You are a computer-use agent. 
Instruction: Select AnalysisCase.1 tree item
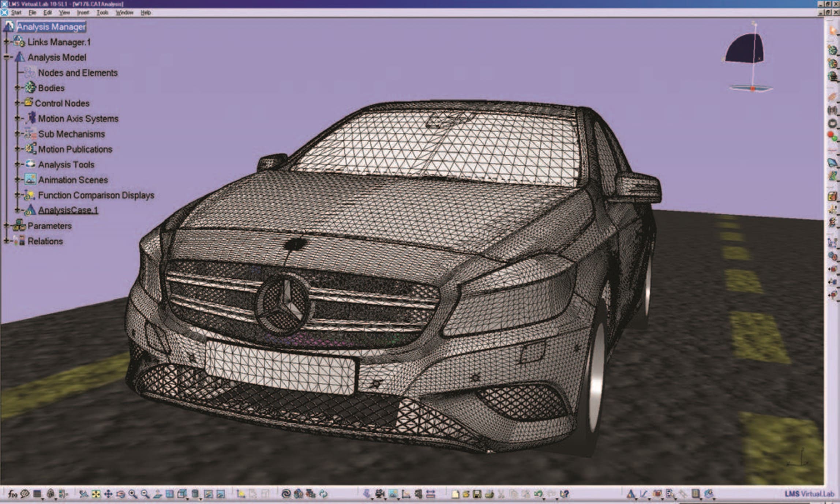68,210
